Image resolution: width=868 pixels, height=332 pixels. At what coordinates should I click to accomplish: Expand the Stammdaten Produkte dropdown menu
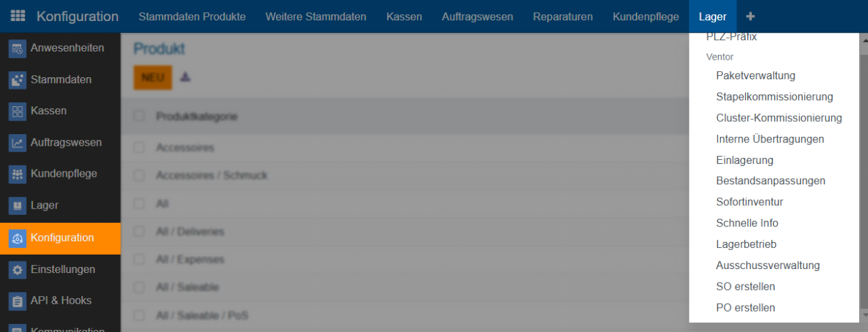click(x=192, y=16)
